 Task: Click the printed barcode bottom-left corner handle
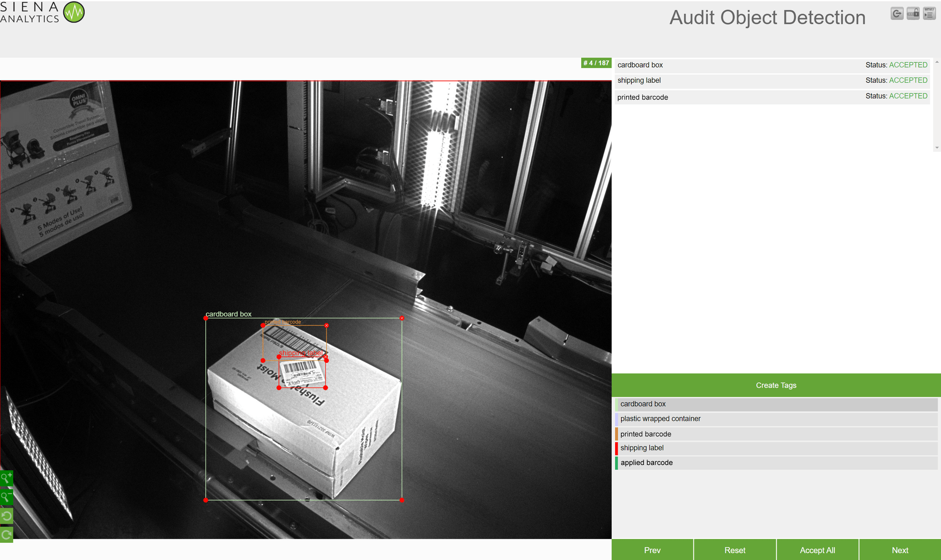click(263, 361)
